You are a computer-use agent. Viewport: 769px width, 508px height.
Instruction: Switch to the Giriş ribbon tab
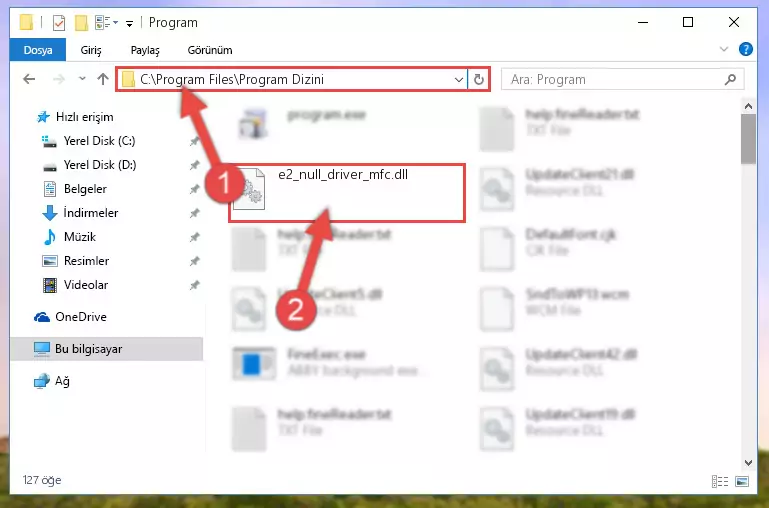pyautogui.click(x=91, y=50)
